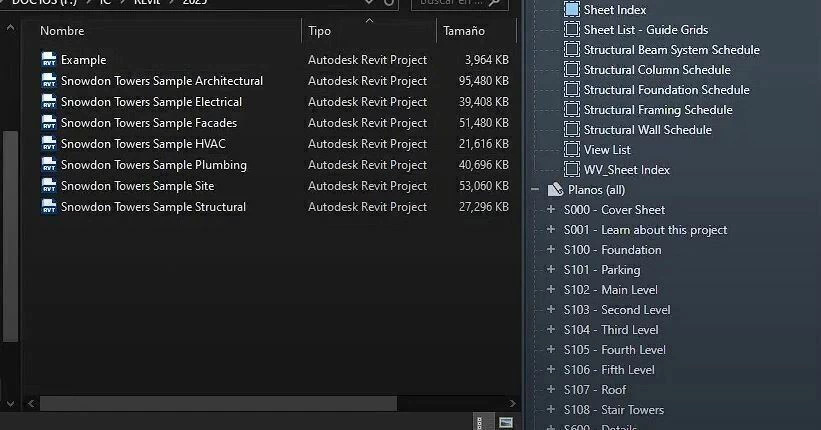Collapse the Planos (all) branch
This screenshot has width=821, height=430.
[535, 190]
